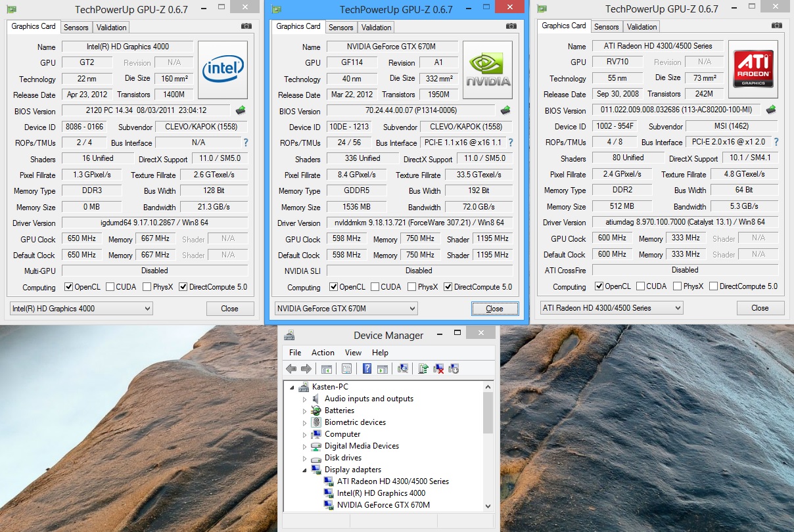794x532 pixels.
Task: Toggle DirectCompute 5.0 checkbox in NVIDIA window
Action: [448, 287]
